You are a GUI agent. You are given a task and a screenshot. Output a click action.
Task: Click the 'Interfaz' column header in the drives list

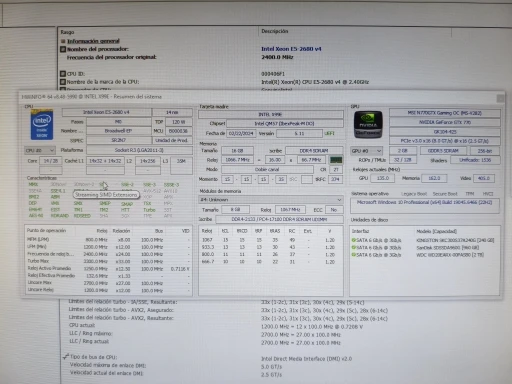tap(361, 231)
